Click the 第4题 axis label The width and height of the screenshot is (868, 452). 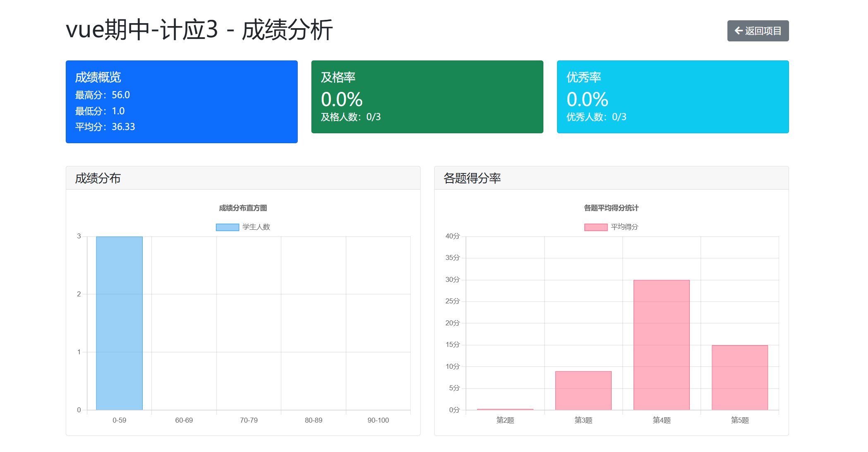tap(662, 420)
